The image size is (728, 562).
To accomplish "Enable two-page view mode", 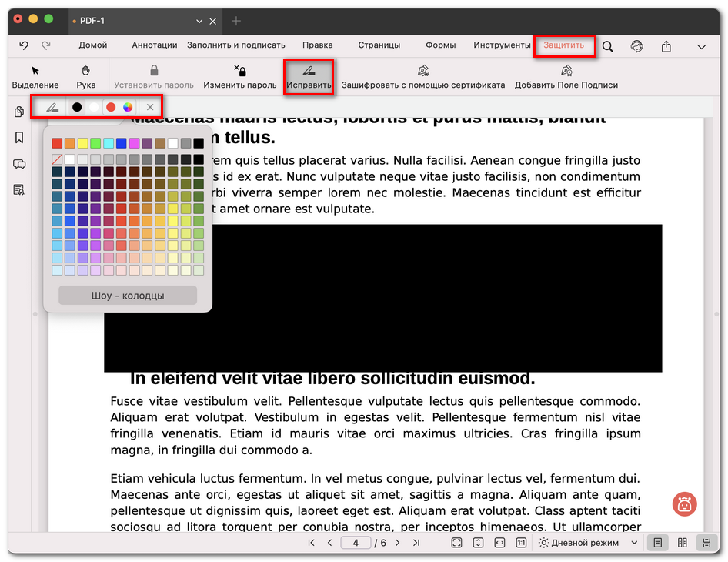I will pos(682,543).
